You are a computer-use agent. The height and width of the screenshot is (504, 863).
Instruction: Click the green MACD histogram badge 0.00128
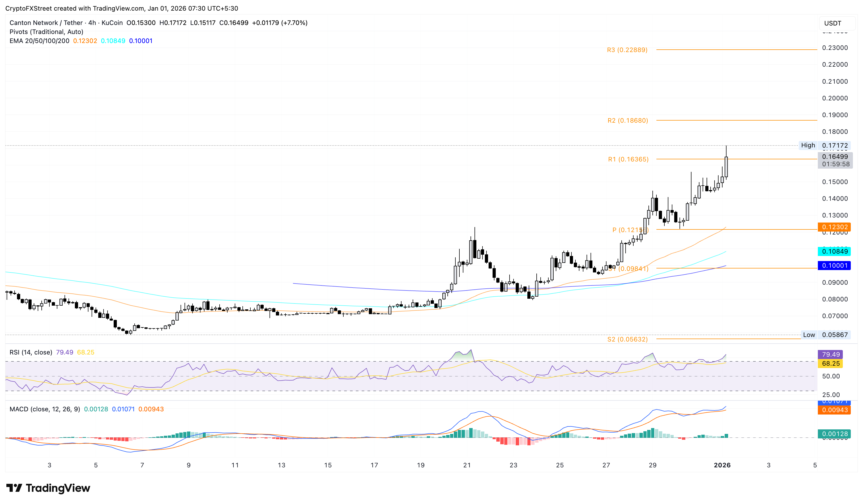835,433
